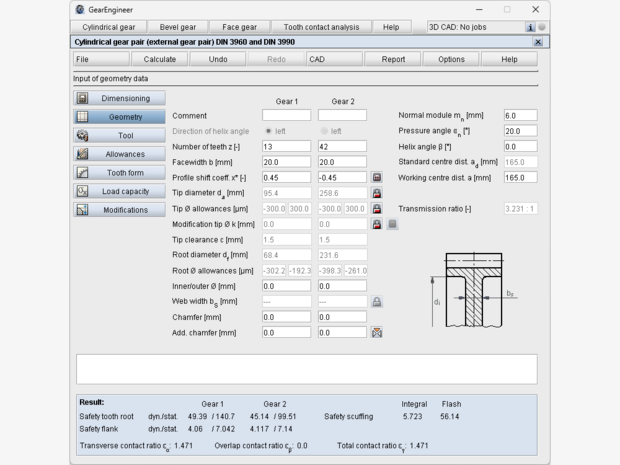Click the Normal module input field

[520, 116]
